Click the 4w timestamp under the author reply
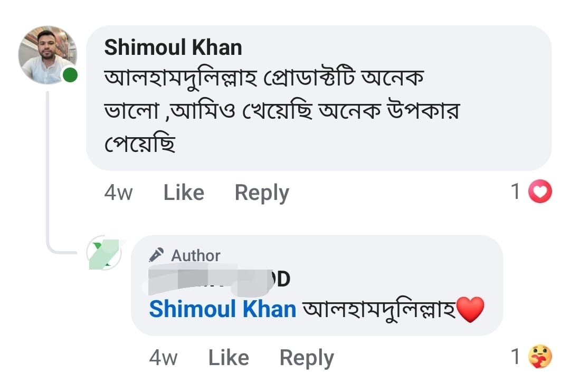 (x=163, y=358)
